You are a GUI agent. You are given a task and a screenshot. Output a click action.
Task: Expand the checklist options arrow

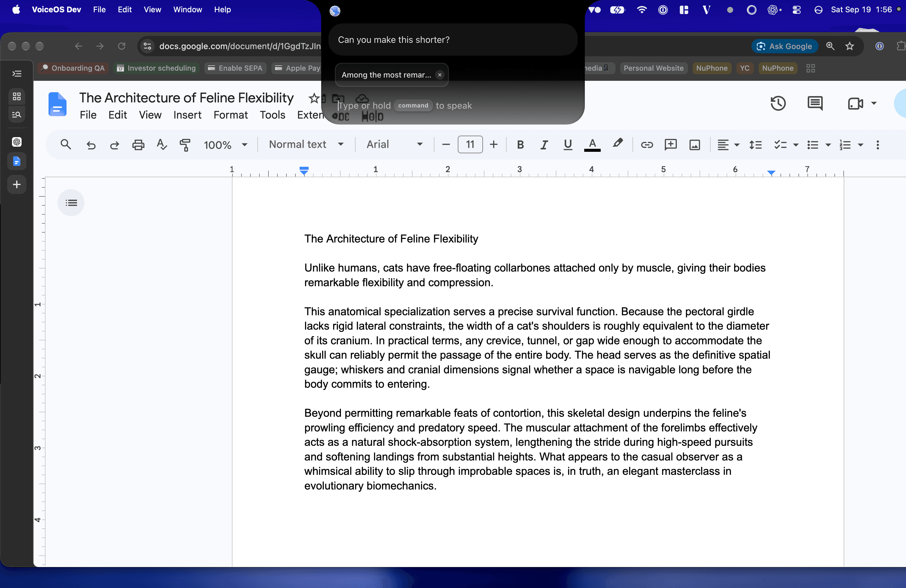click(x=796, y=145)
